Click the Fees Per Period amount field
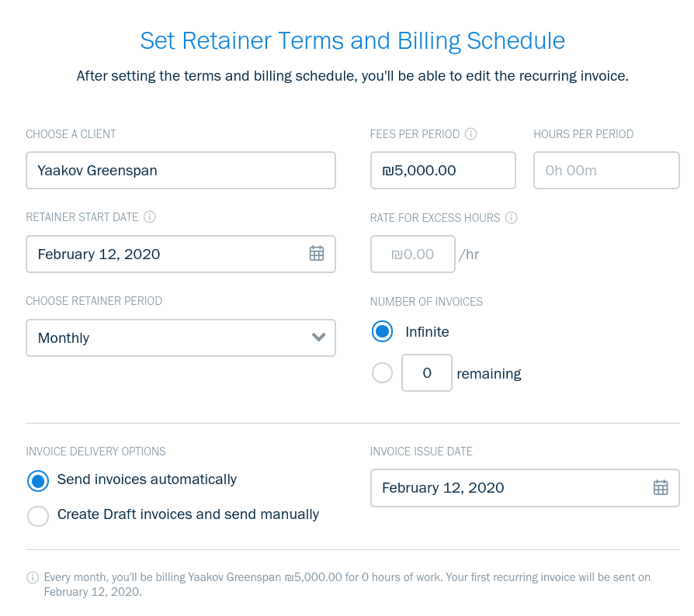 coord(442,171)
